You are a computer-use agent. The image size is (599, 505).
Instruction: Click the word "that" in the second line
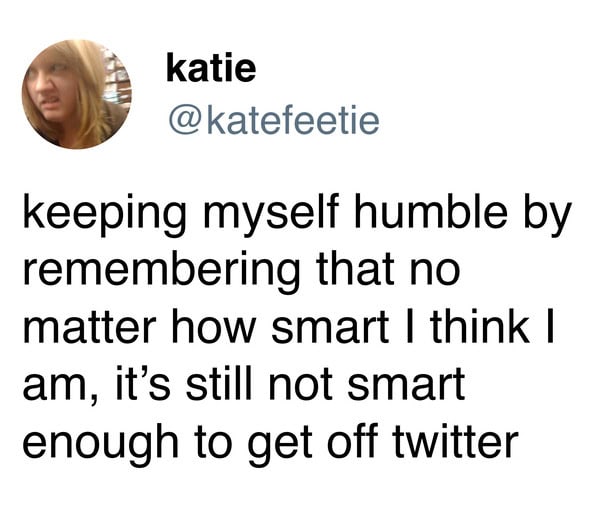point(356,268)
